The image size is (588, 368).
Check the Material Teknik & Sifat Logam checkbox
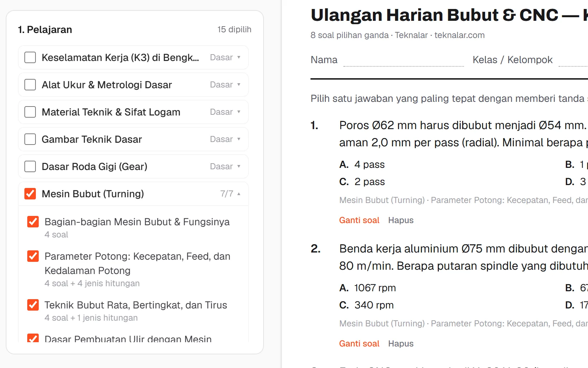pyautogui.click(x=30, y=112)
